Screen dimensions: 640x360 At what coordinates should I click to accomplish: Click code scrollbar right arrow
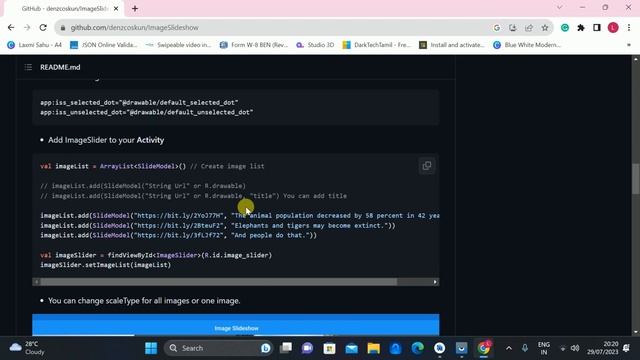435,282
